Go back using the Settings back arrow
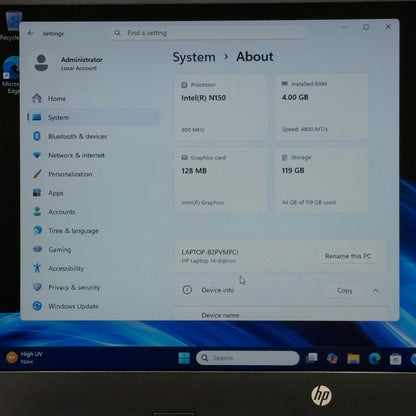Screen dimensions: 416x416 [x=31, y=33]
